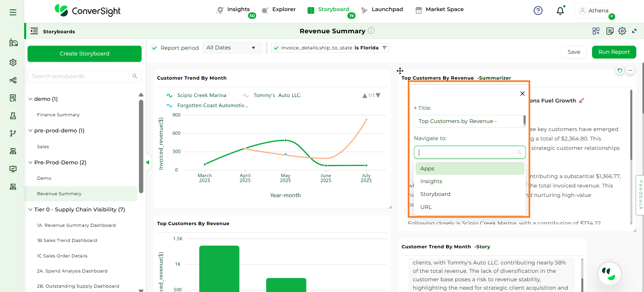Click the Run Report button
This screenshot has width=644, height=292.
click(614, 52)
